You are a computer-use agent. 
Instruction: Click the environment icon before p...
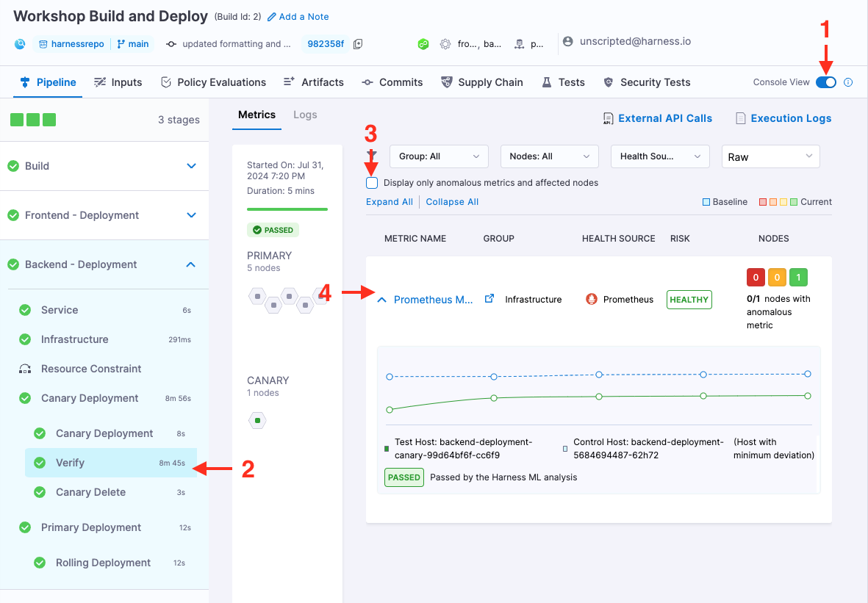tap(519, 44)
